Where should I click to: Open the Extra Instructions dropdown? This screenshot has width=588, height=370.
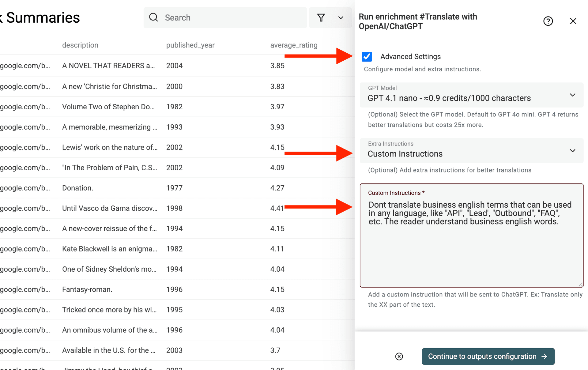[x=471, y=151]
